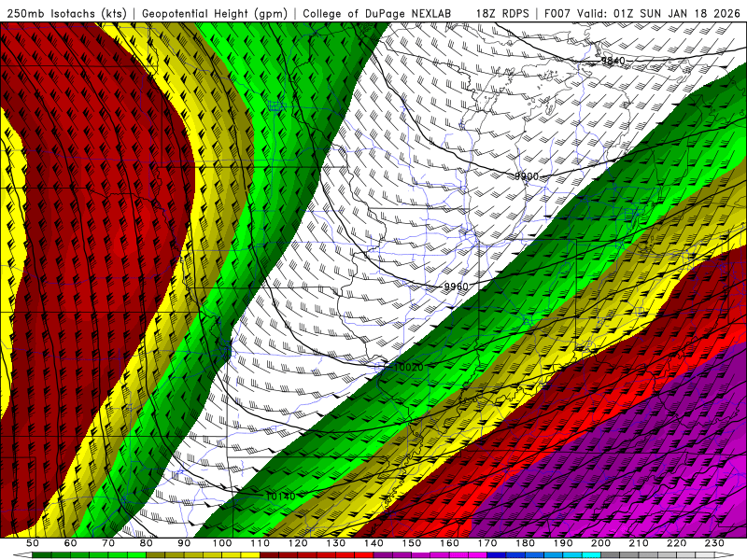Click the 10020 height contour label
This screenshot has height=560, width=747.
pyautogui.click(x=409, y=367)
